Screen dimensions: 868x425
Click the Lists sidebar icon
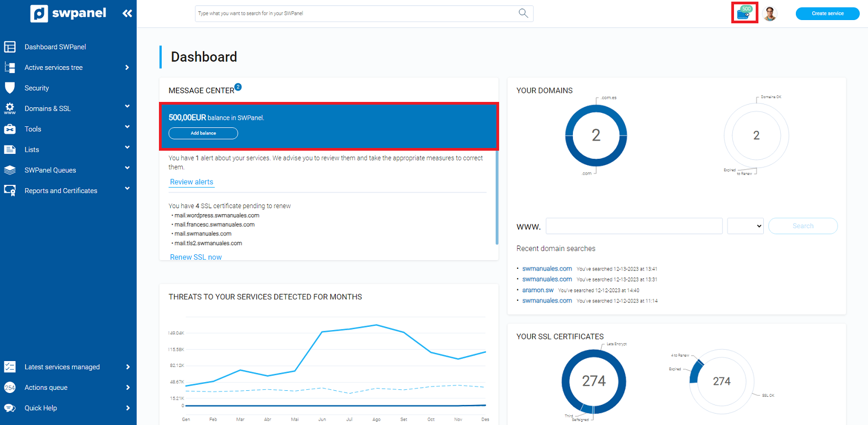10,150
